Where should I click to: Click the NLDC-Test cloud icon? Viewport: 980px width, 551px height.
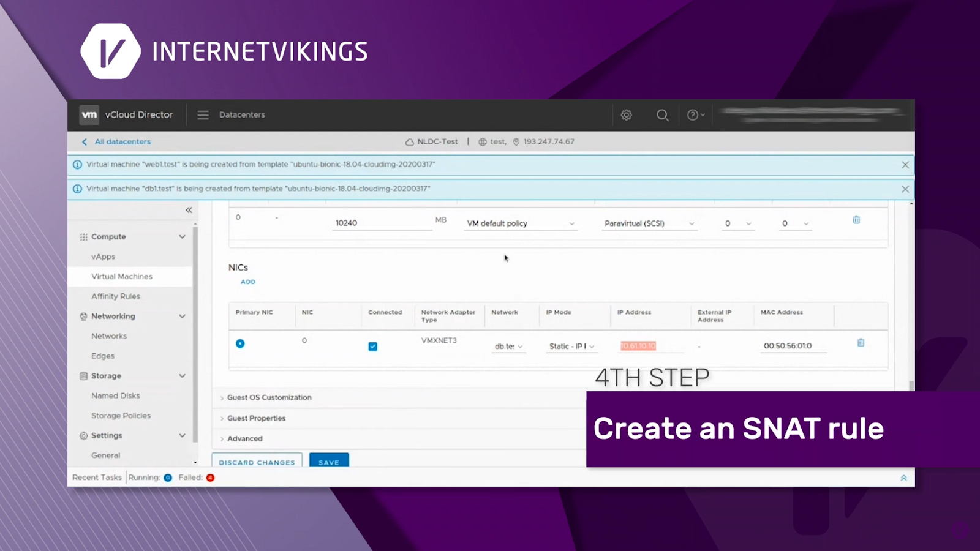[409, 142]
